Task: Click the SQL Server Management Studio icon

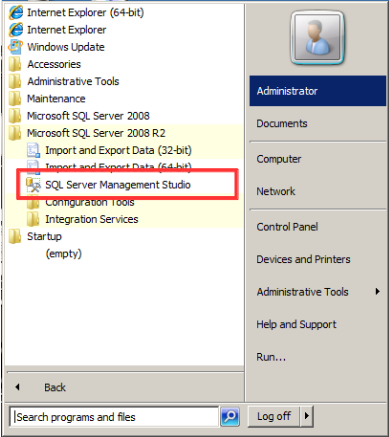Action: (33, 185)
